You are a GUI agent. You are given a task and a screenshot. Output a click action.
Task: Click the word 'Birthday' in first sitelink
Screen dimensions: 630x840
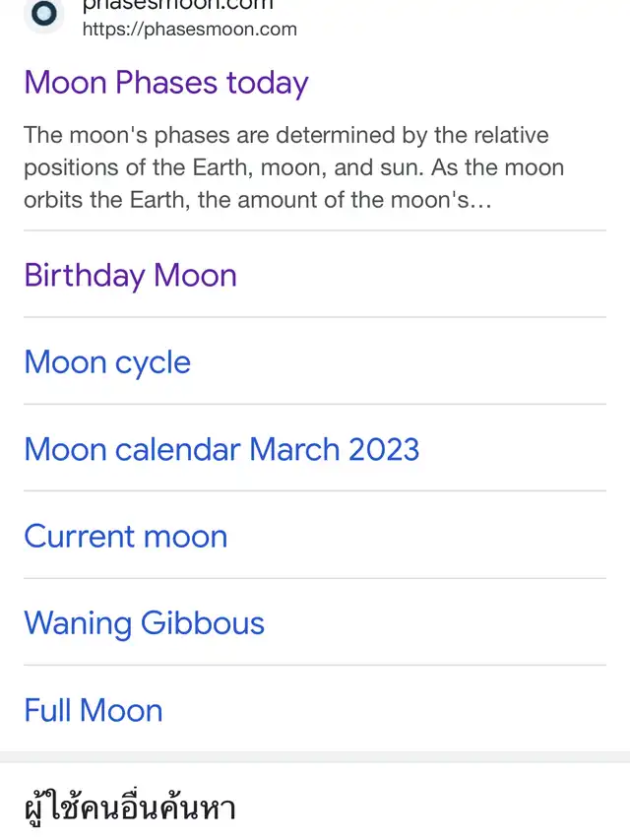point(84,276)
